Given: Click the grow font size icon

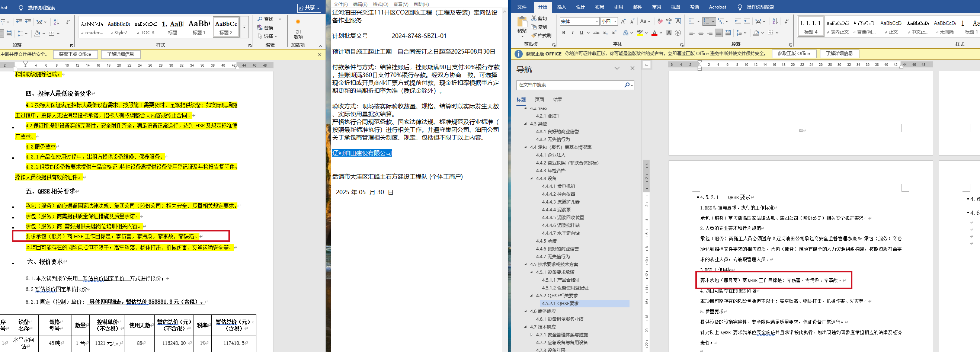Looking at the screenshot, I should click(623, 21).
